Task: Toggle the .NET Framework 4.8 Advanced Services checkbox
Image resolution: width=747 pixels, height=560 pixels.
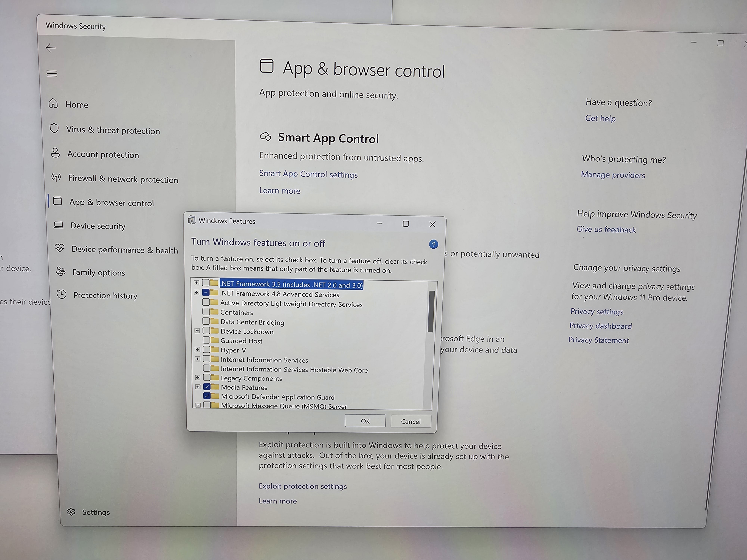Action: 206,292
